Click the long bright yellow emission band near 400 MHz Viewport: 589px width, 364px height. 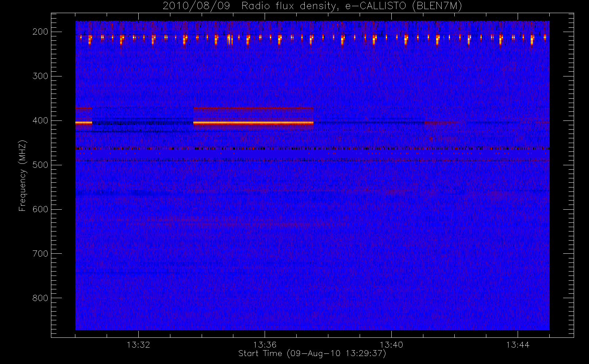[253, 123]
